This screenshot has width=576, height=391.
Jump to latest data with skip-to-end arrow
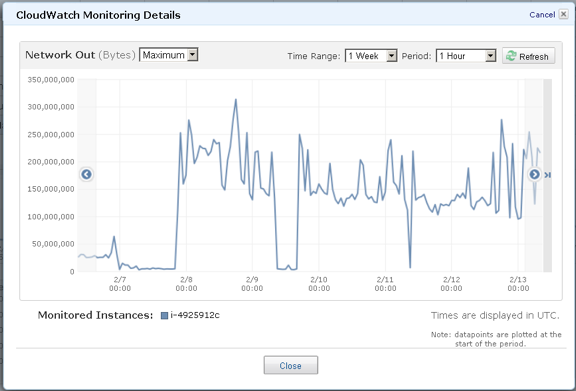(547, 175)
